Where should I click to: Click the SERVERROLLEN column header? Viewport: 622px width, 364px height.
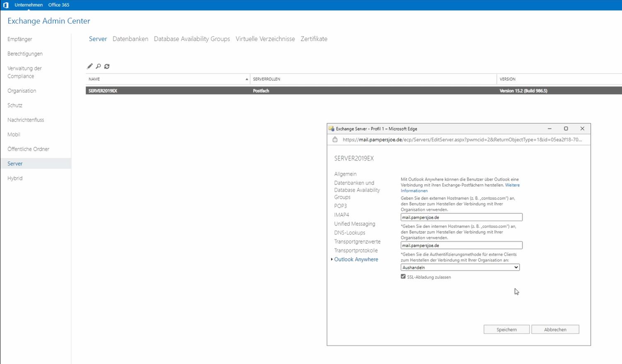(373, 79)
